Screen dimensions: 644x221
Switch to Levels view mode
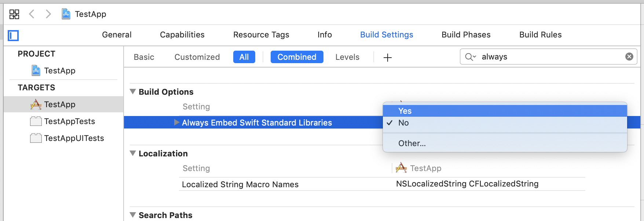coord(347,57)
